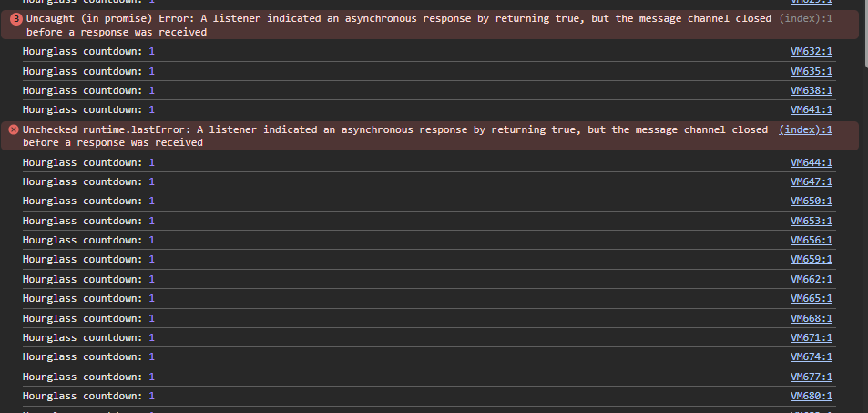This screenshot has width=868, height=413.
Task: Open the VM632:1 source link
Action: pos(811,51)
